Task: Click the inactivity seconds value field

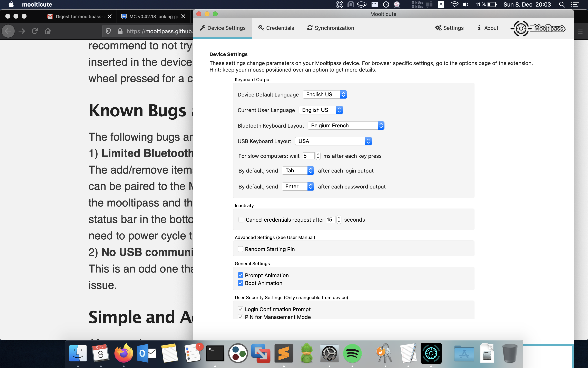Action: pos(331,220)
